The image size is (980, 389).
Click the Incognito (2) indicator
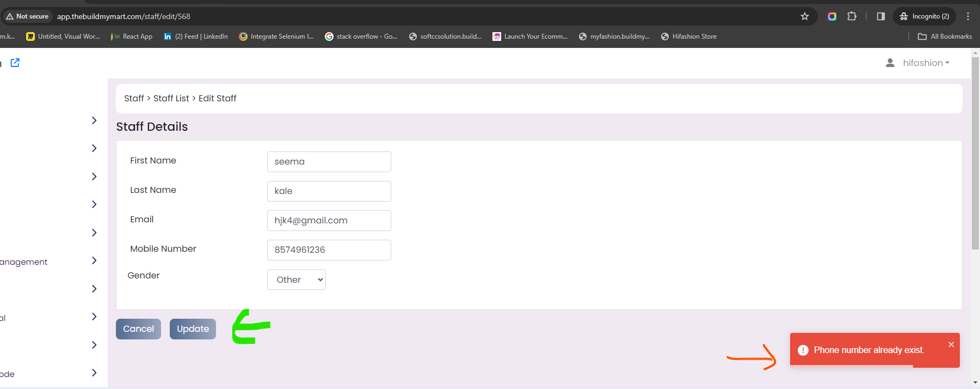924,16
